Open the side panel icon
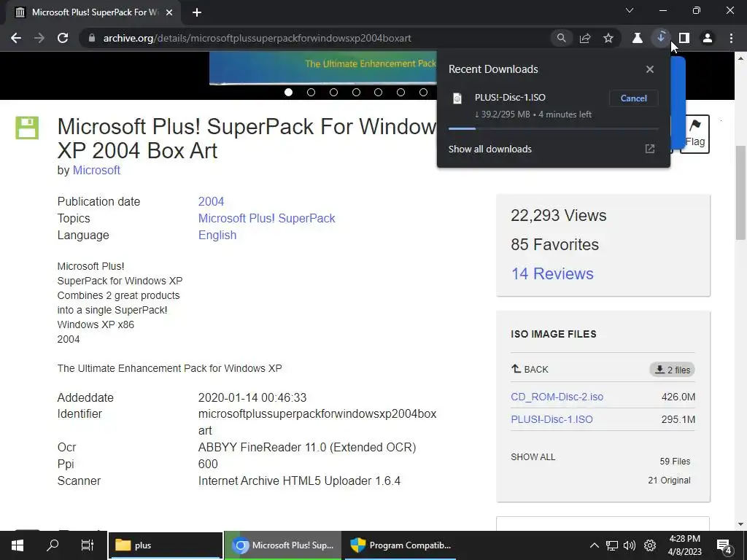The width and height of the screenshot is (747, 560). [x=684, y=38]
